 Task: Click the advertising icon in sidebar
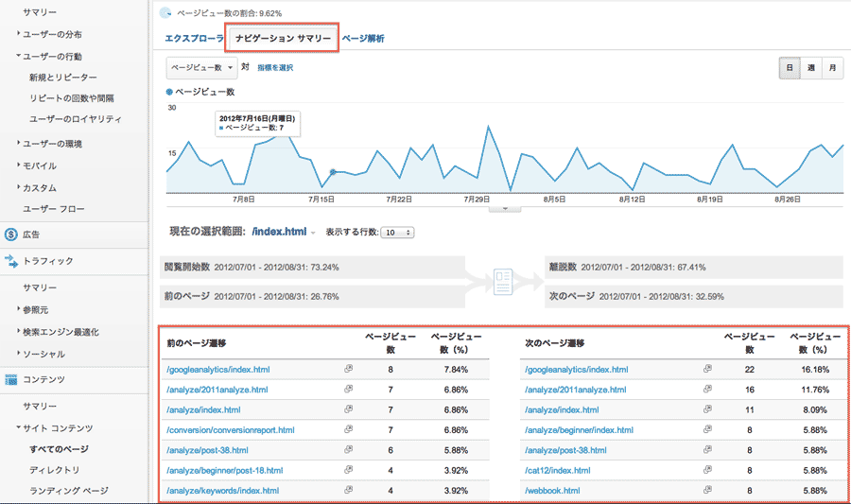tap(11, 234)
